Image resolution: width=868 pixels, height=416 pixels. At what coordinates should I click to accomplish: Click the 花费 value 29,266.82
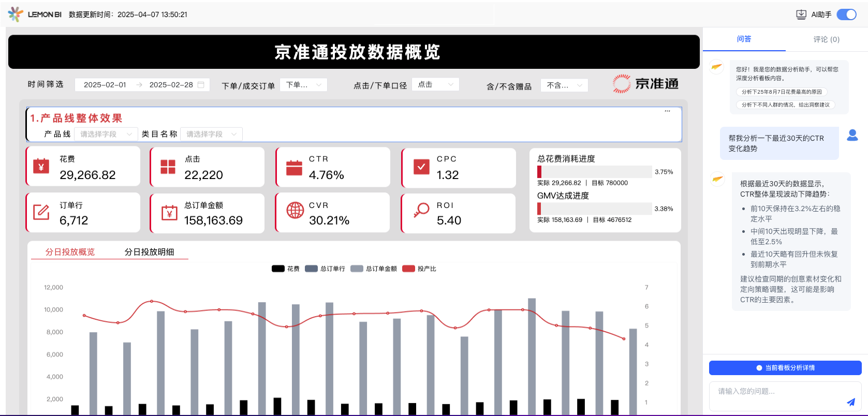click(x=87, y=175)
